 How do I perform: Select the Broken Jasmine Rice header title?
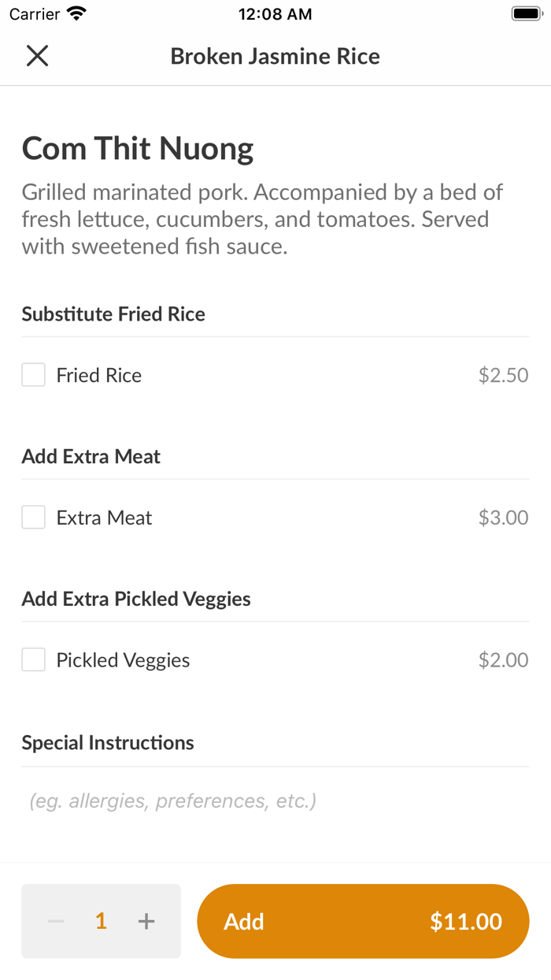[x=275, y=56]
